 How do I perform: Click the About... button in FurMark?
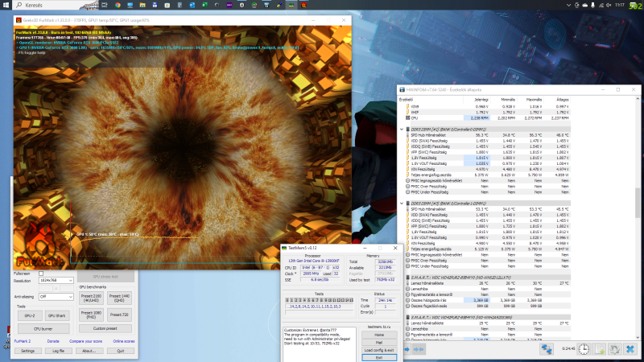click(x=89, y=351)
